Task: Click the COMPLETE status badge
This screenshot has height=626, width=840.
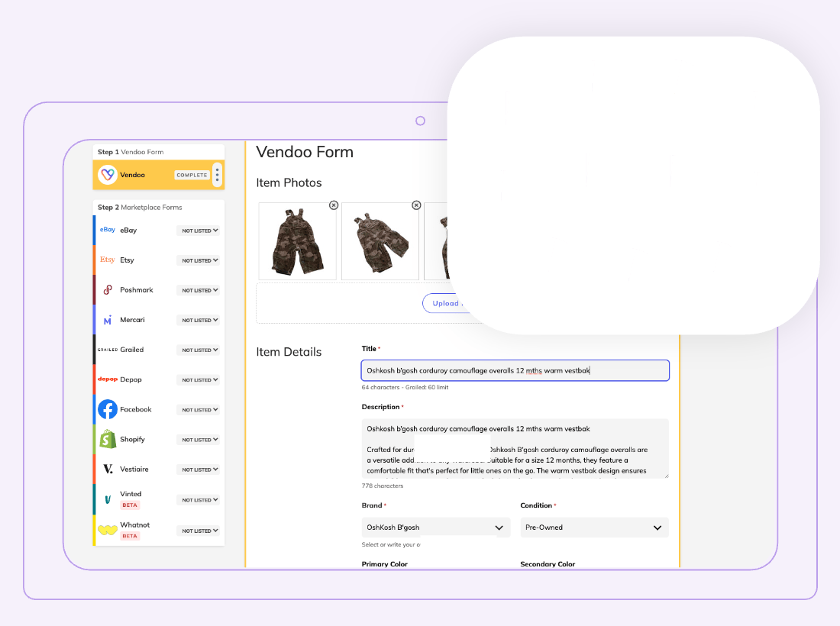Action: point(192,175)
